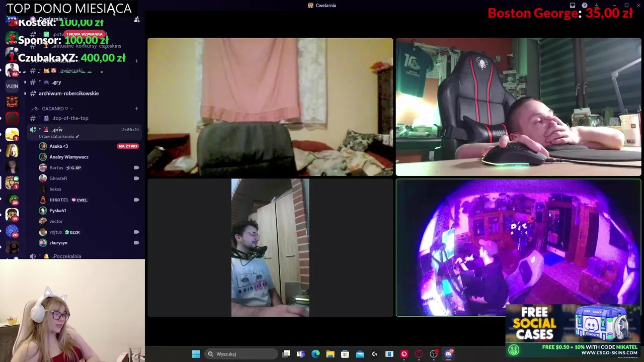This screenshot has height=362, width=644.
Task: Click the camera icon next to vojtus
Action: click(136, 232)
